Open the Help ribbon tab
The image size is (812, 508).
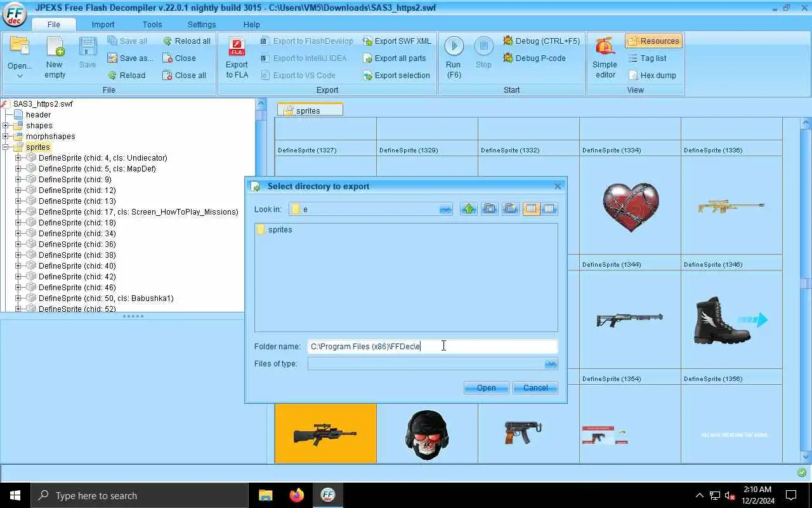(x=252, y=24)
